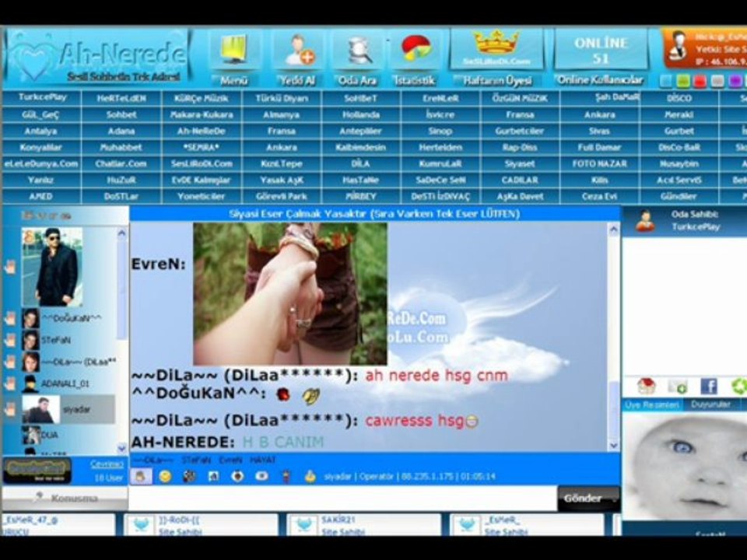Click hand icon beside ADANALI_01

click(10, 383)
